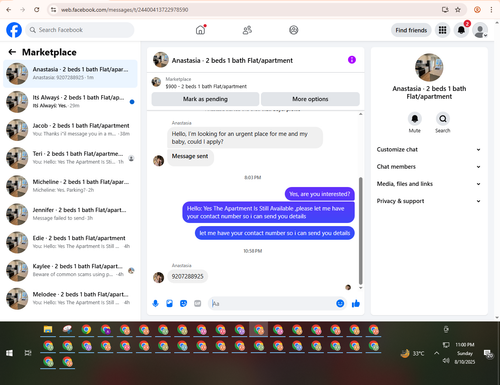Viewport: 500px width, 385px height.
Task: Open the Windows notification center icon
Action: tap(488, 354)
